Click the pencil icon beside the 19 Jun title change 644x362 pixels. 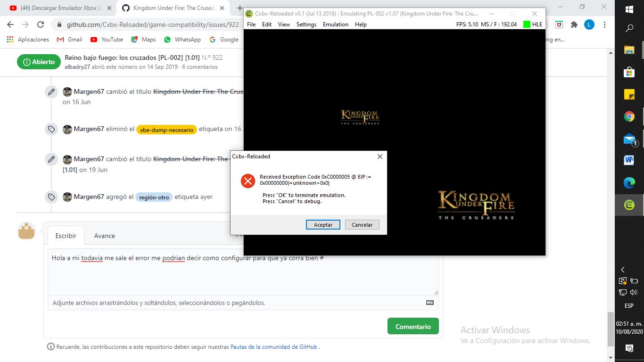coord(51,159)
